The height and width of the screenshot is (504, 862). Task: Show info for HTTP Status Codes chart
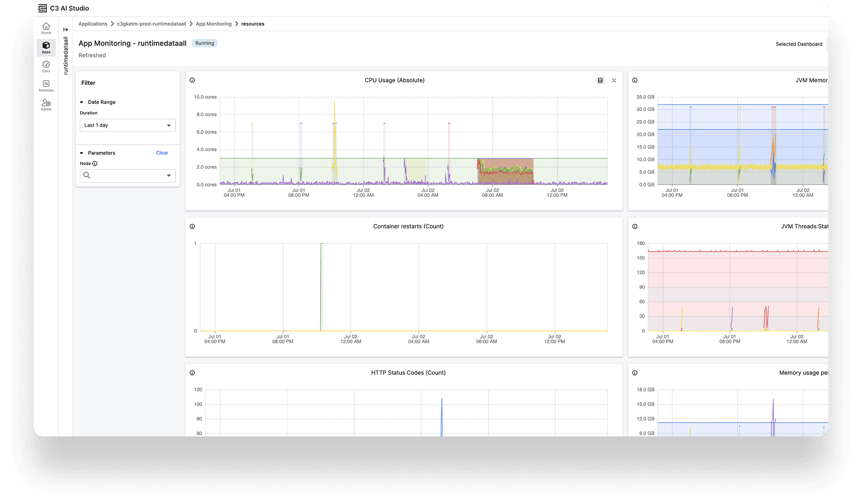coord(192,373)
